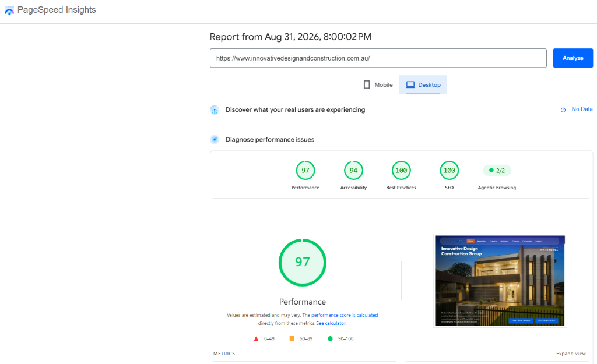The height and width of the screenshot is (364, 597).
Task: Jump to the Accessibility score gauge 94
Action: 353,171
